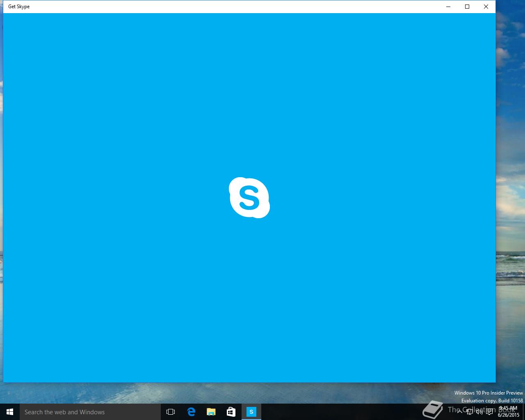Click the Skype logo in the splash screen
Image resolution: width=525 pixels, height=420 pixels.
[249, 198]
